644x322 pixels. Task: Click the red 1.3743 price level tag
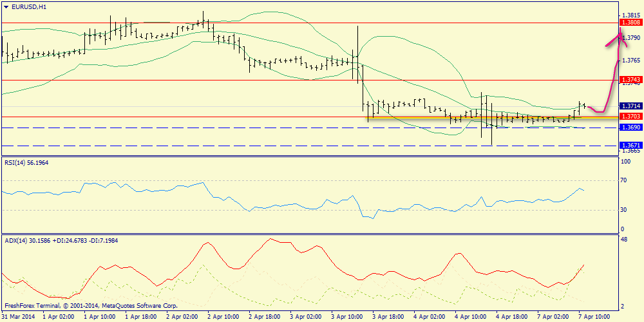(x=630, y=79)
